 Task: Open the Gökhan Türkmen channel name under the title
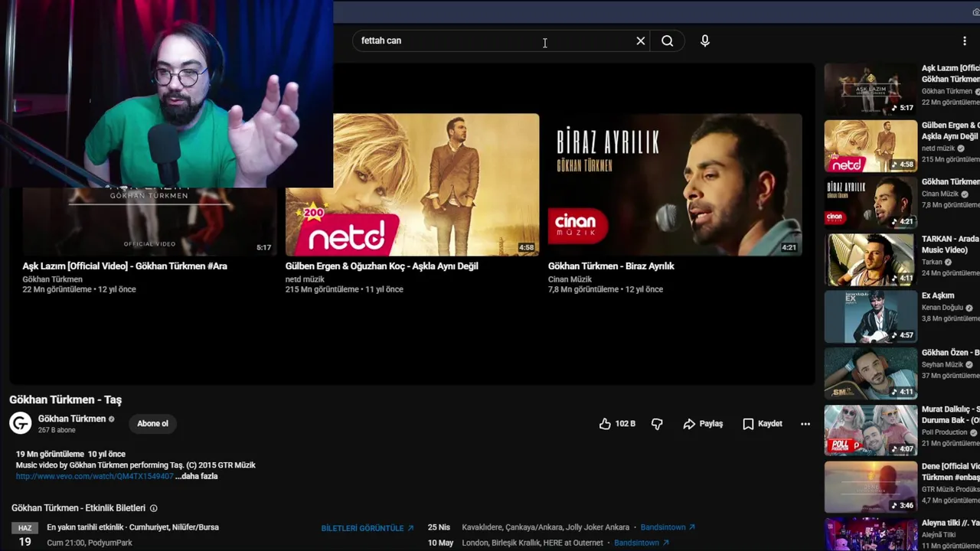(72, 419)
